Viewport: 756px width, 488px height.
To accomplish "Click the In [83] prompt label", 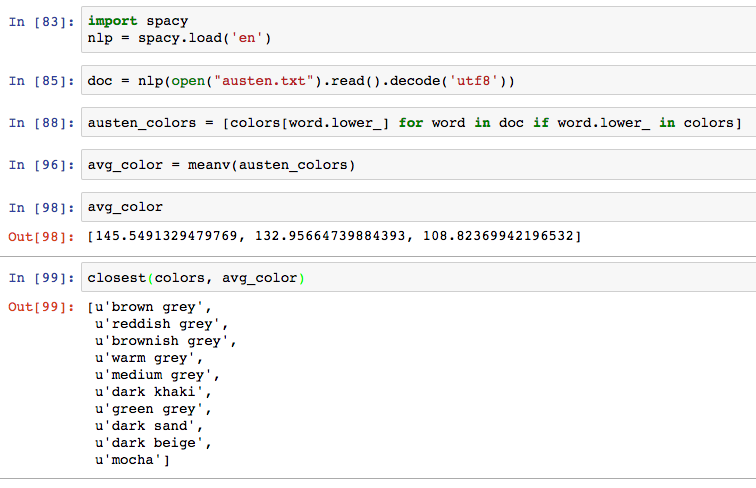I will tap(41, 22).
